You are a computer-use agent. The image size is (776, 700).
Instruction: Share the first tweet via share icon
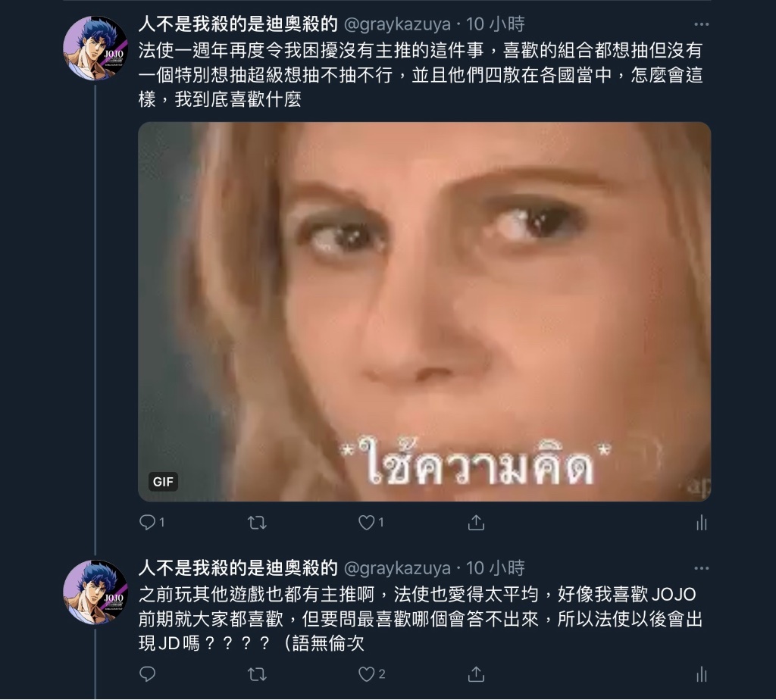click(476, 522)
